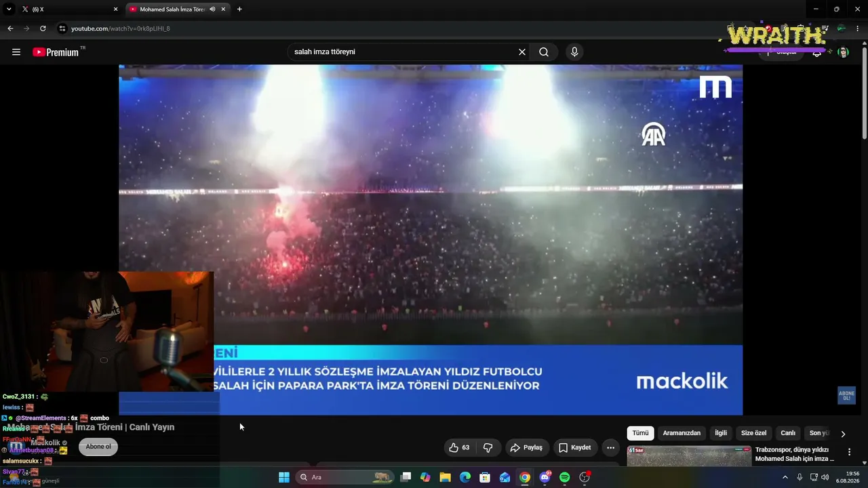Go back with the browser back arrow
Image resolution: width=868 pixels, height=488 pixels.
(10, 28)
